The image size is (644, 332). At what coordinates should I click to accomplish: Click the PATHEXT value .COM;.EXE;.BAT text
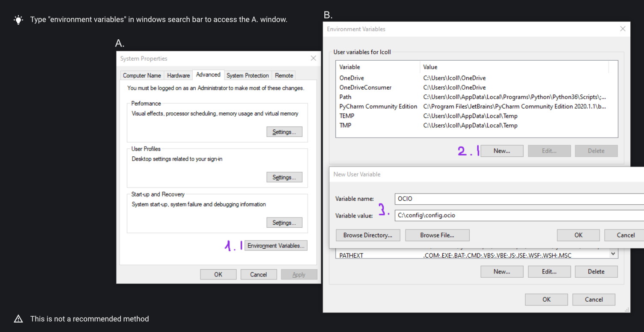point(497,255)
